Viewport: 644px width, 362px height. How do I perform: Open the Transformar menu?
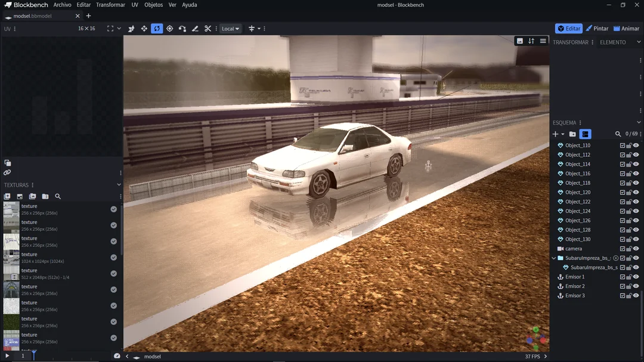[x=110, y=5]
